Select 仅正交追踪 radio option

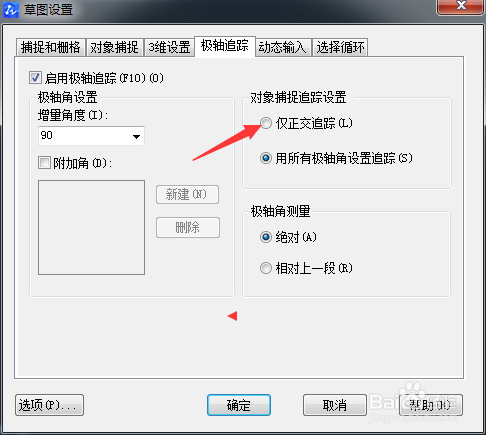(x=266, y=123)
